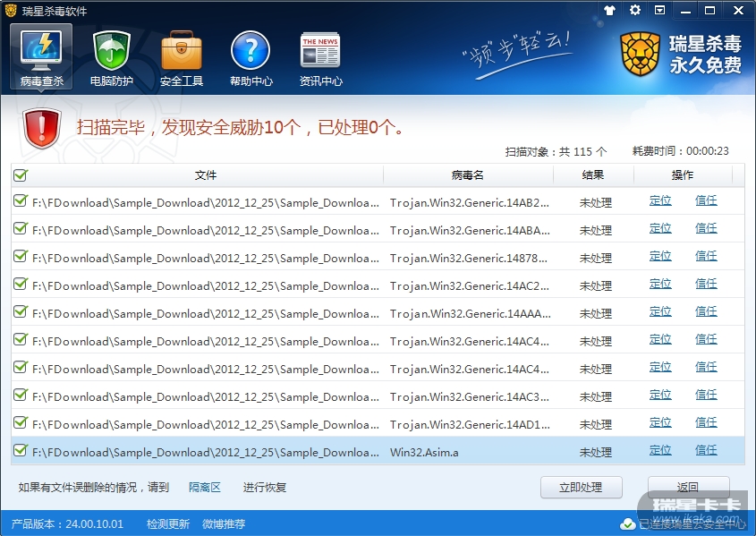
Task: Open the 隔离区 quarantine link
Action: click(204, 488)
